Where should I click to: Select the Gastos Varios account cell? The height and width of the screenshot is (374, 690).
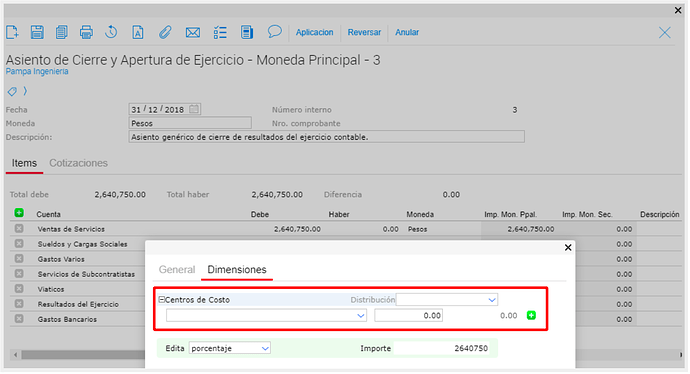coord(61,259)
